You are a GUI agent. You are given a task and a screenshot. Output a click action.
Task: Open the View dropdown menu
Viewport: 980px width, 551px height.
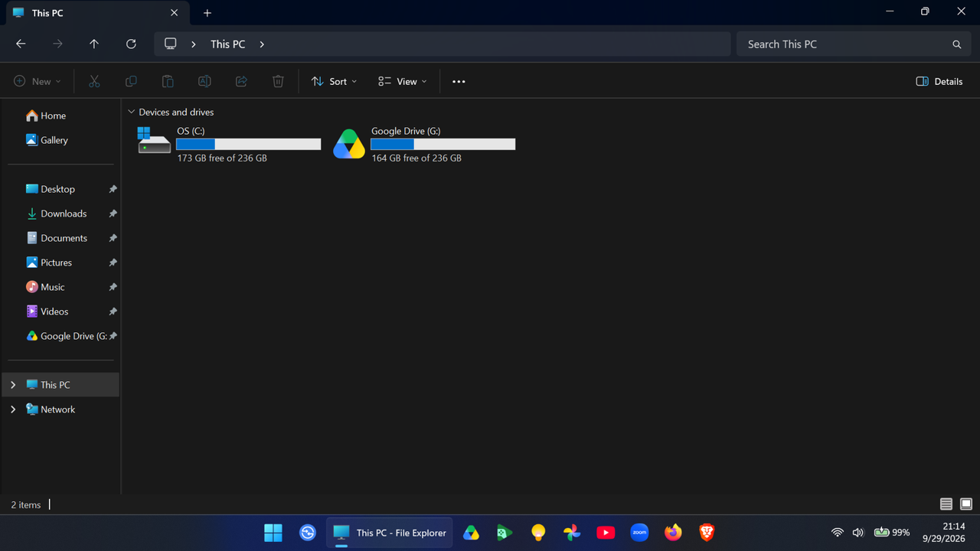(403, 81)
